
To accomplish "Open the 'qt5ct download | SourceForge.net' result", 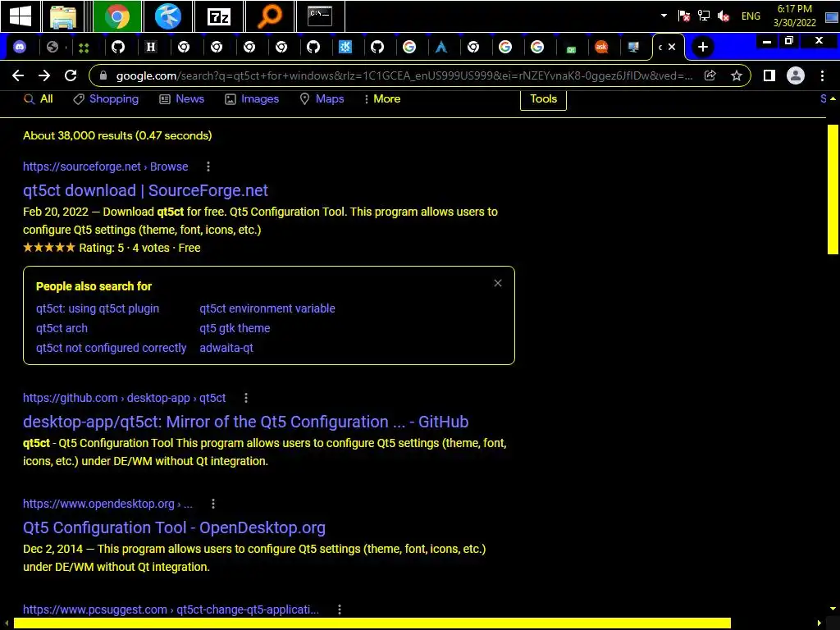I will [145, 190].
